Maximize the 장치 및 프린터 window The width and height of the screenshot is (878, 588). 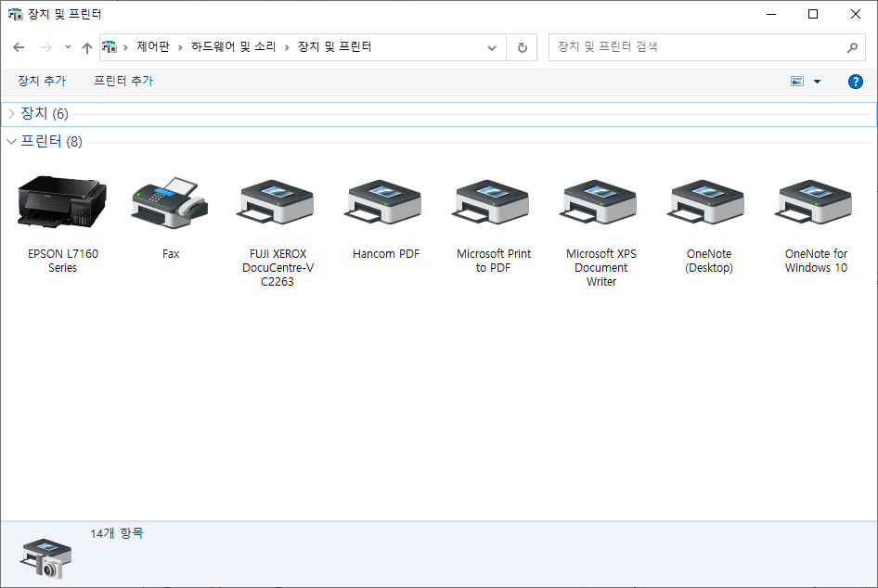813,14
